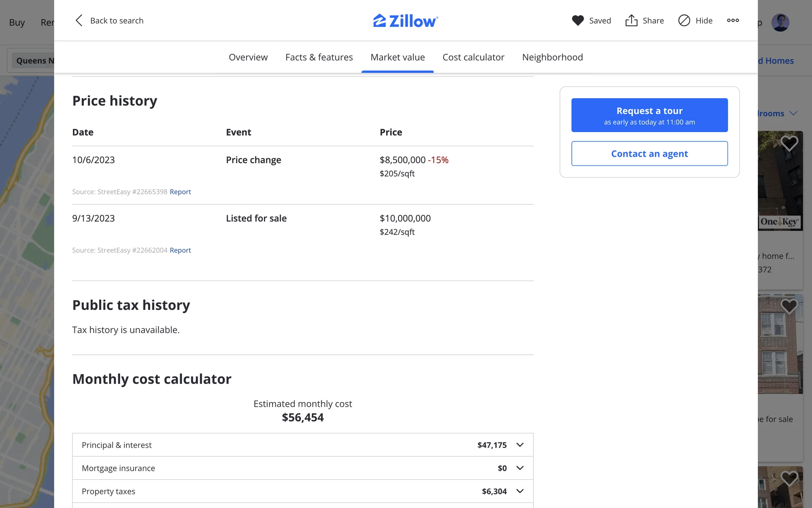The width and height of the screenshot is (812, 508).
Task: Click the Zillow logo
Action: click(406, 20)
